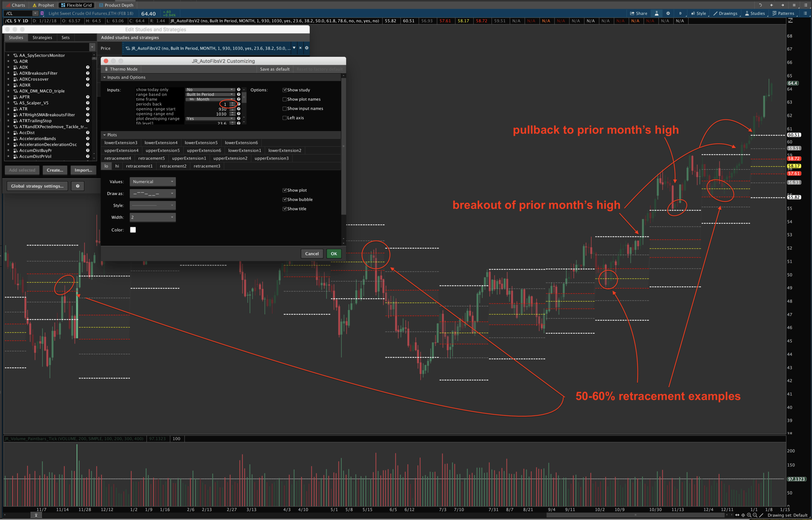Click the crosshair pan icon
Viewport: 812px width, 520px height.
[743, 515]
